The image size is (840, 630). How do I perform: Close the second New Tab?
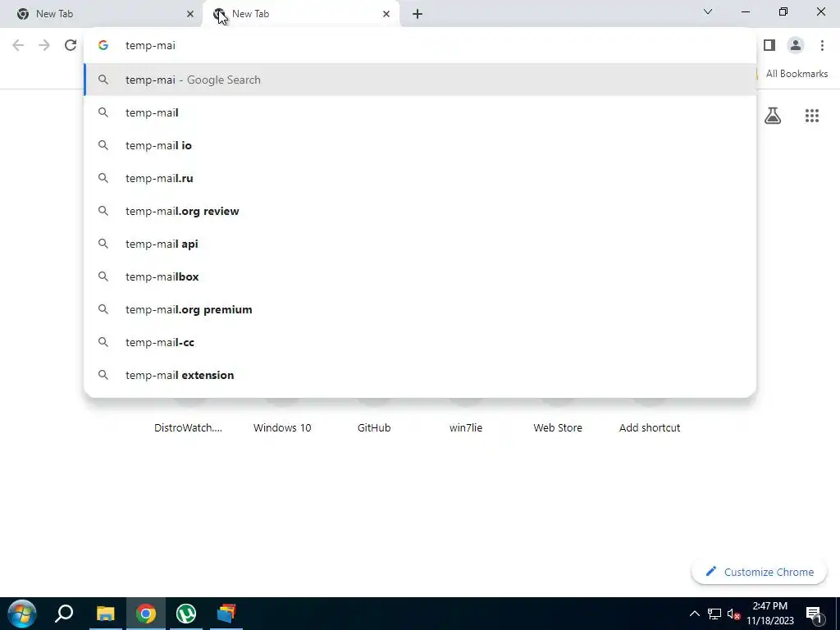click(386, 14)
